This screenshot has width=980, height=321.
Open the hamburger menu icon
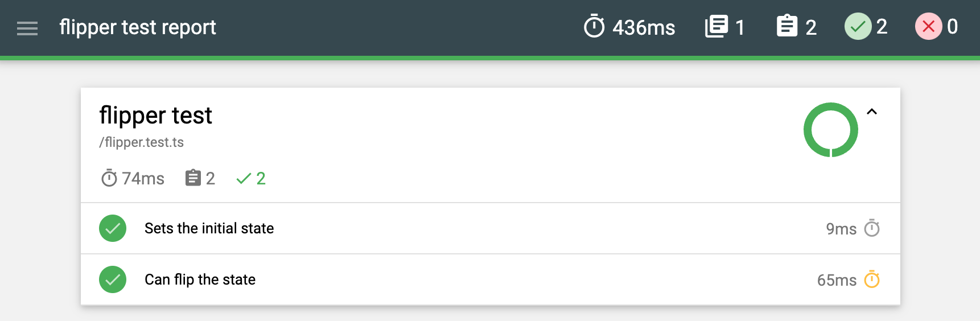point(27,28)
